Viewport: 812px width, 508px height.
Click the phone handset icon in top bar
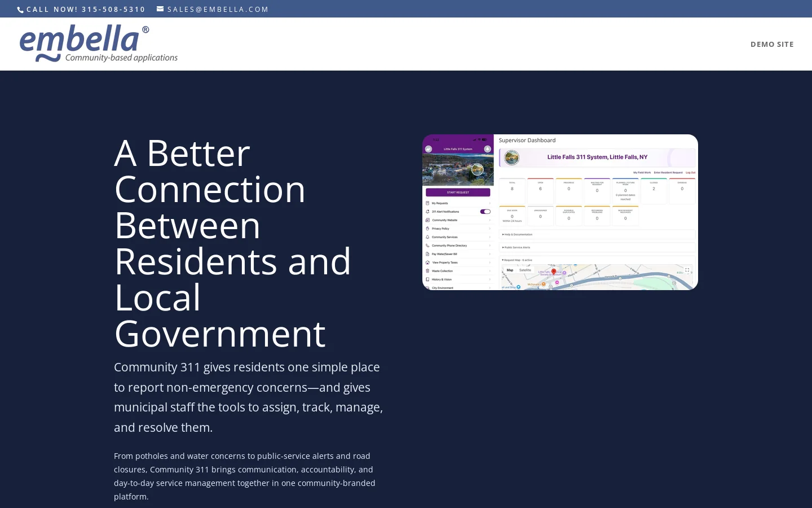[20, 10]
